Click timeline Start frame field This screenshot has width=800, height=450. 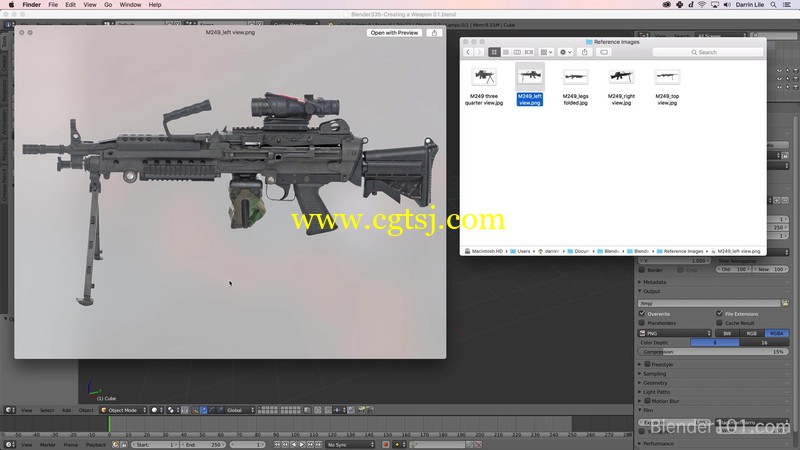point(155,445)
